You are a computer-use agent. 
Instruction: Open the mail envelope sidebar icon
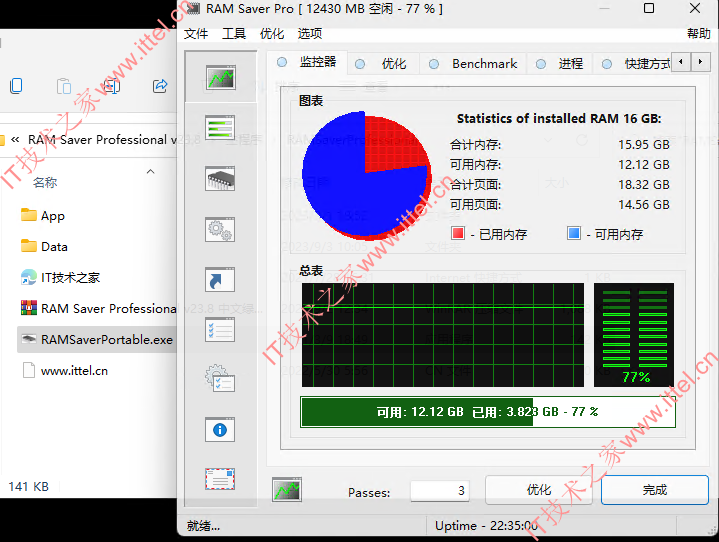click(x=220, y=479)
